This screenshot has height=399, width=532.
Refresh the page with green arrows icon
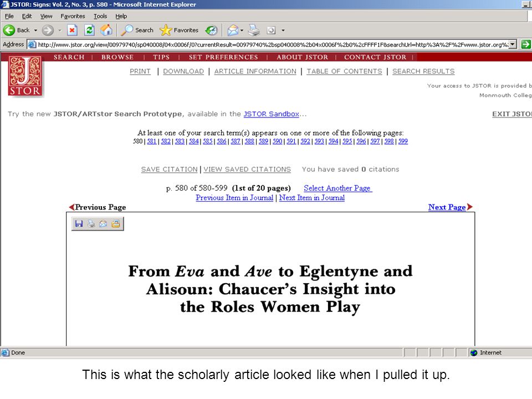(89, 30)
